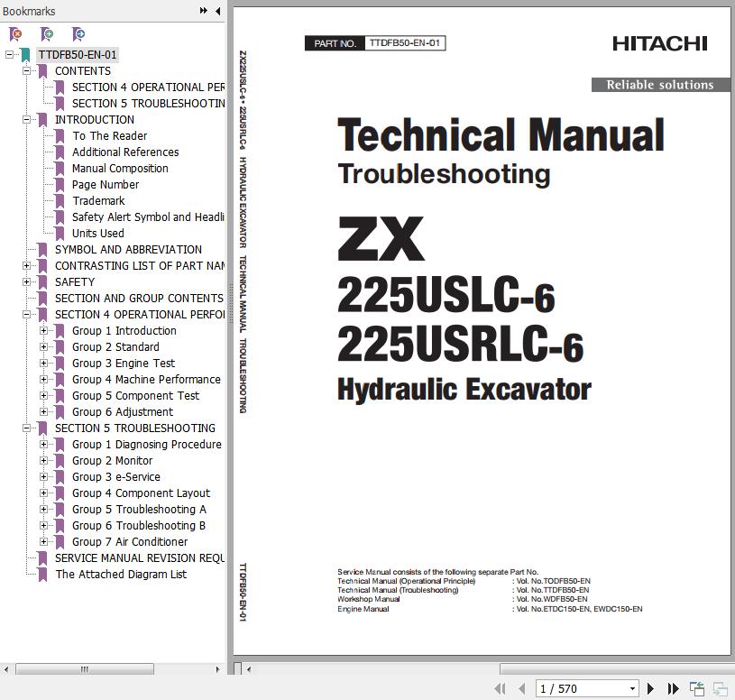Click the single-window view icon
735x700 pixels.
697,688
